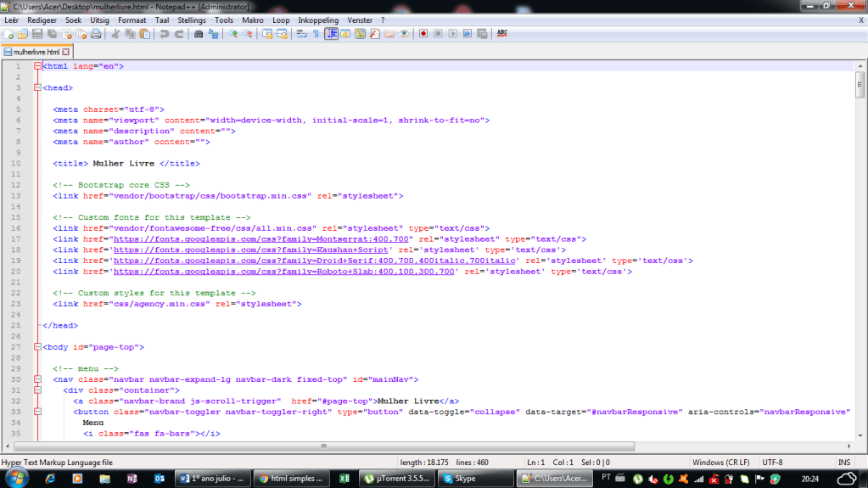Close the mulherlivre.html tab

(66, 52)
